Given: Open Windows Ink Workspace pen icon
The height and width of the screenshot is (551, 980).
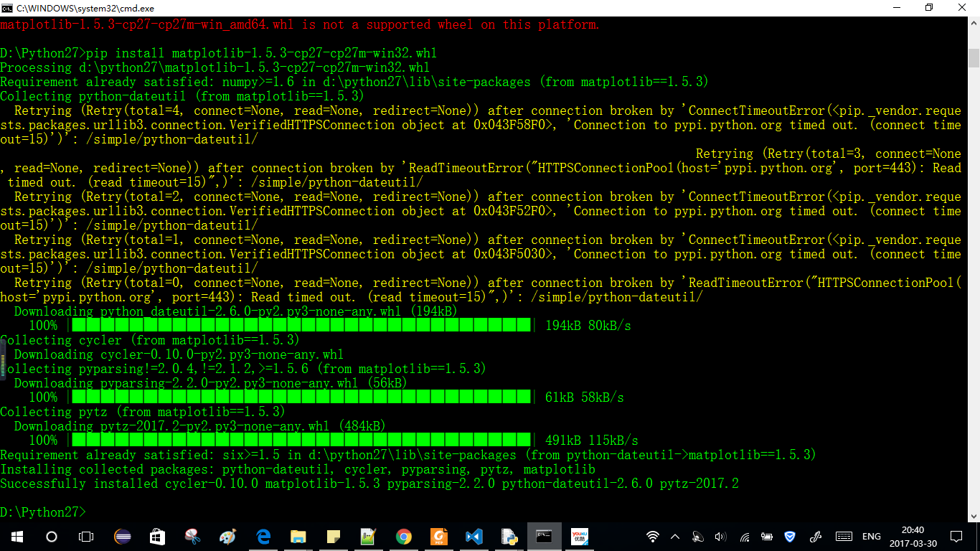Looking at the screenshot, I should (816, 536).
